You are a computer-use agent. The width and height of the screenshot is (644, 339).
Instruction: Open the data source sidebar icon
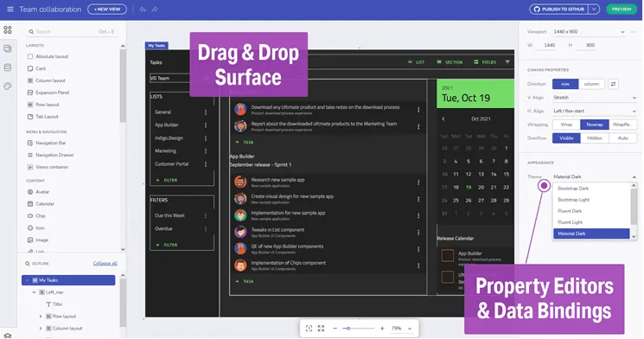[x=8, y=48]
